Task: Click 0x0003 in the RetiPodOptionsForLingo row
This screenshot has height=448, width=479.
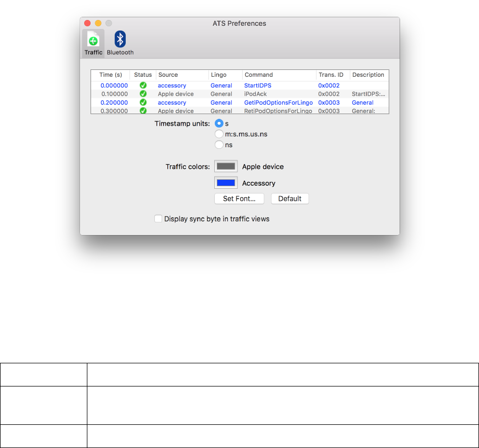Action: (x=328, y=111)
